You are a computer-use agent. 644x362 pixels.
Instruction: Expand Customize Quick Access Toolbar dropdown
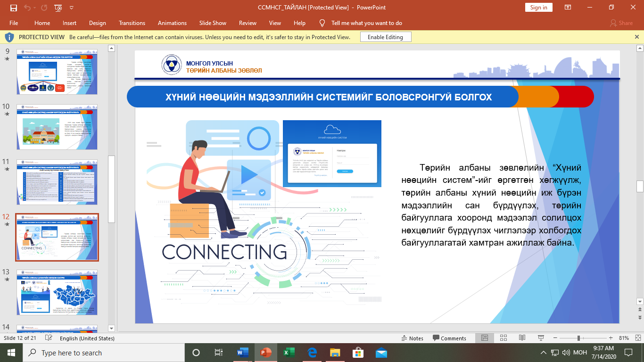tap(71, 8)
